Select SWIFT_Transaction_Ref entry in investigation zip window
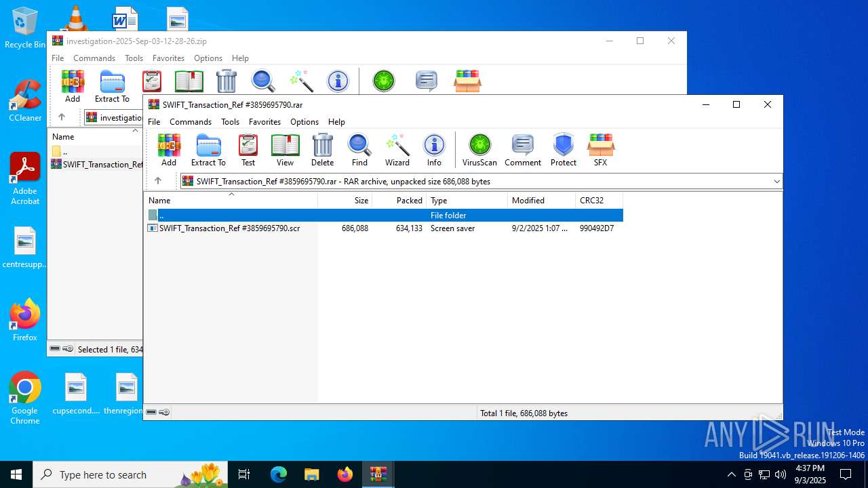The image size is (868, 488). 97,164
